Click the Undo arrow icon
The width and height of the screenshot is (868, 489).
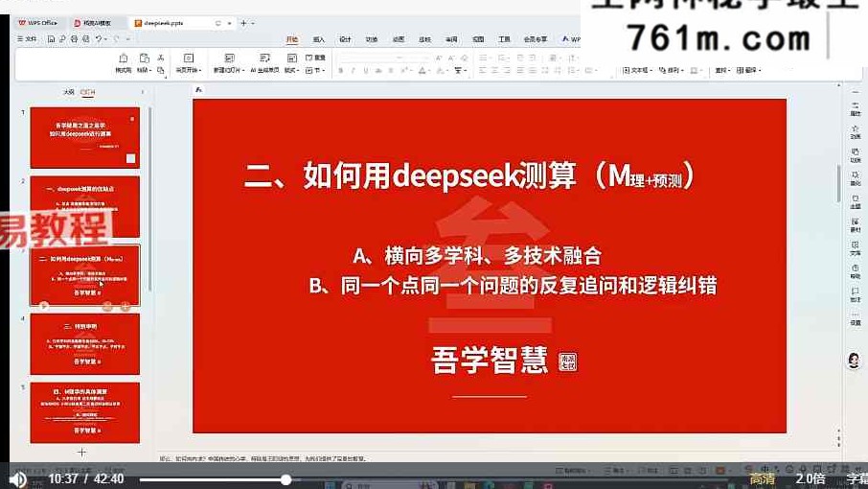click(98, 39)
